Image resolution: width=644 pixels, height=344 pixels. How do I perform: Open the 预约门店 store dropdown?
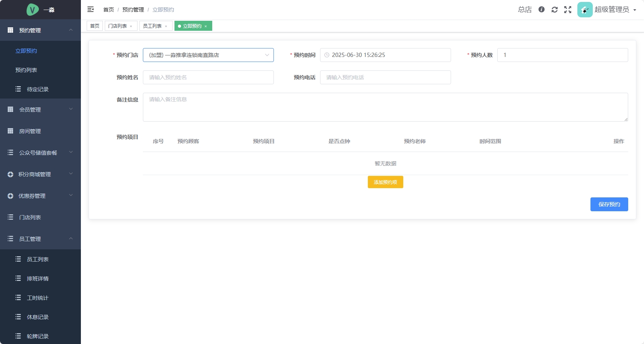pos(208,55)
